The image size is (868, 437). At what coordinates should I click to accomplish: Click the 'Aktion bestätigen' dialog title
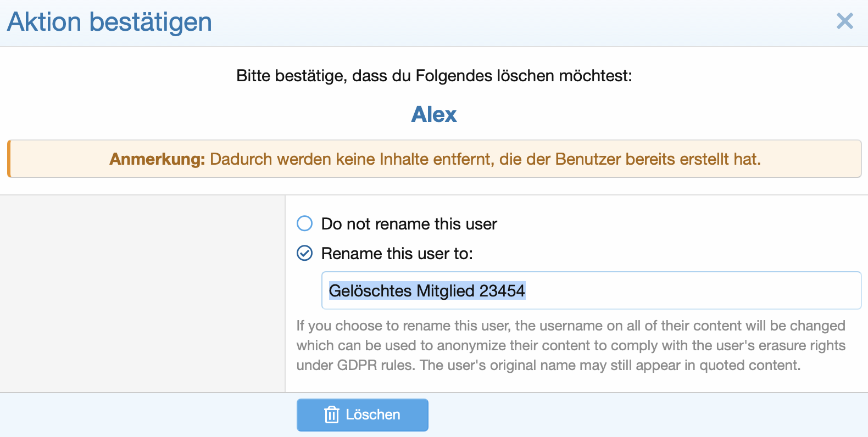pyautogui.click(x=109, y=23)
